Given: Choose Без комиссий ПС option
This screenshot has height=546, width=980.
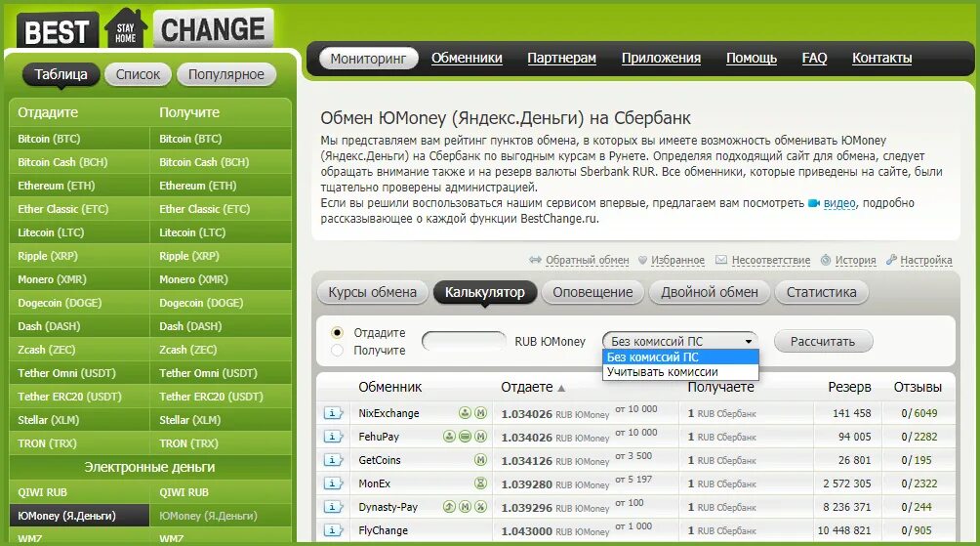Looking at the screenshot, I should (681, 357).
